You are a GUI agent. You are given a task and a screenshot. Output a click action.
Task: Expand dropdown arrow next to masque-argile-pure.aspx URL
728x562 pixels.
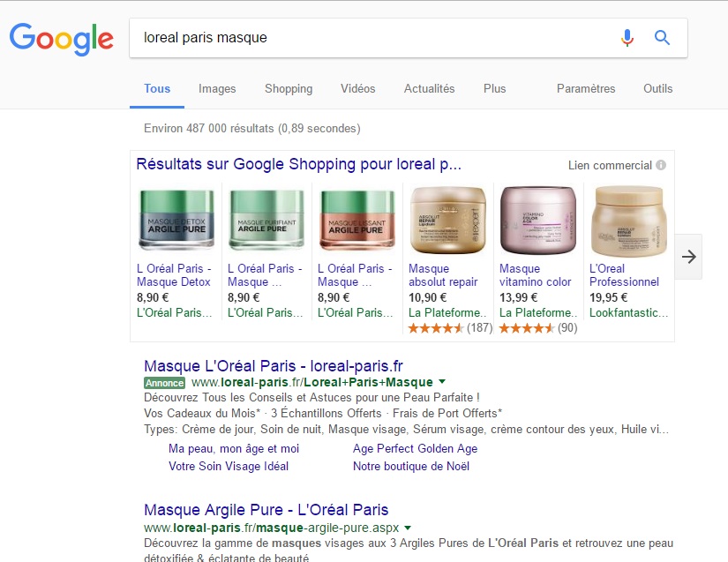408,528
